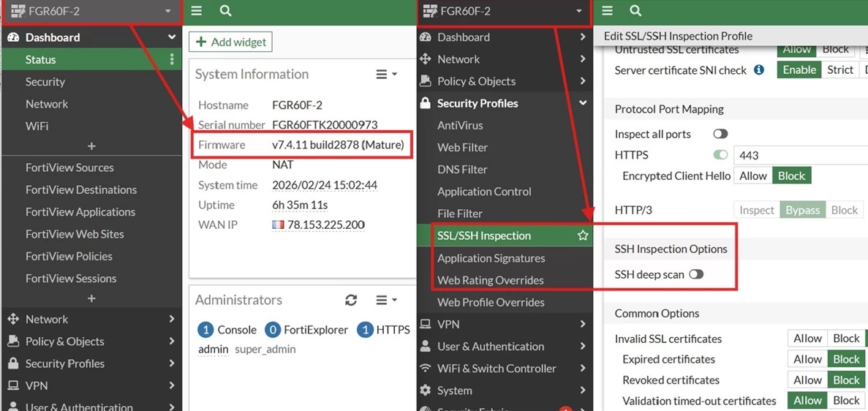The image size is (868, 411).
Task: Click the FortiExplorer sessions count badge
Action: 272,330
